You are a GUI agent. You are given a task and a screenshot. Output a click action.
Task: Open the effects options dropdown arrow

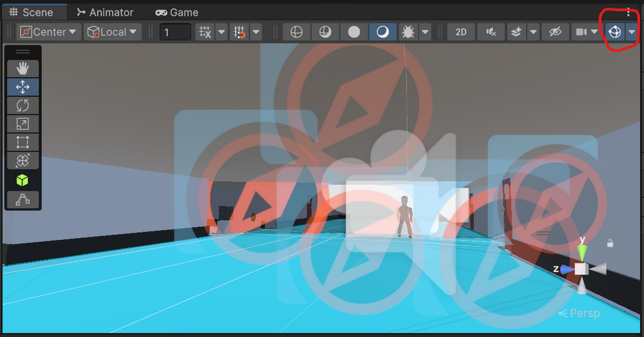coord(533,32)
